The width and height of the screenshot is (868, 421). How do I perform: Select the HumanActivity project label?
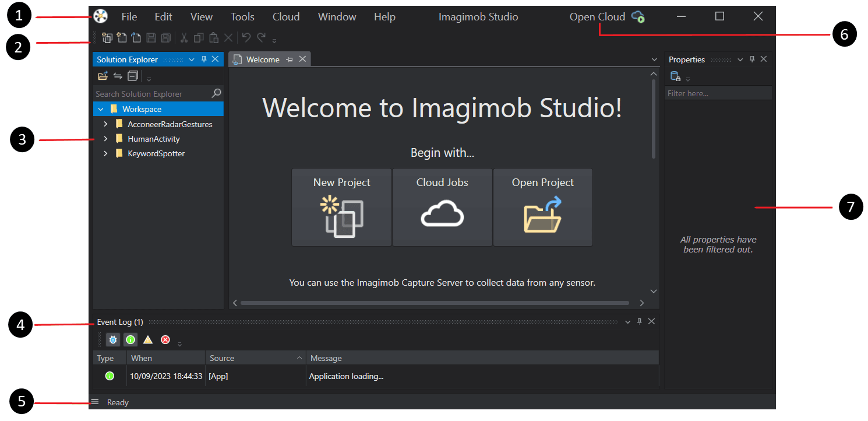tap(154, 139)
